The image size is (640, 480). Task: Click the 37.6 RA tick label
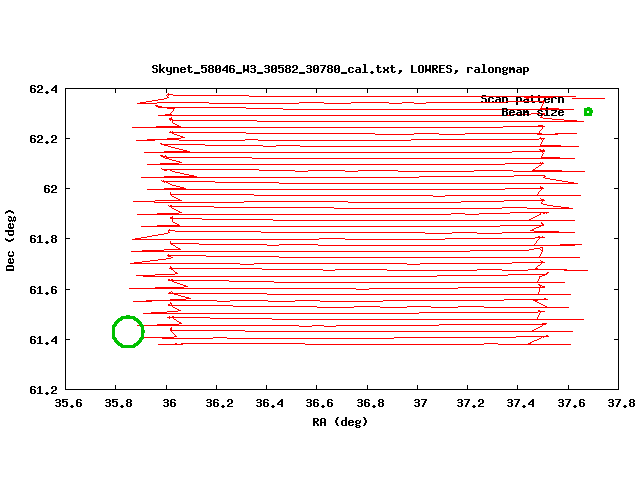tap(571, 403)
